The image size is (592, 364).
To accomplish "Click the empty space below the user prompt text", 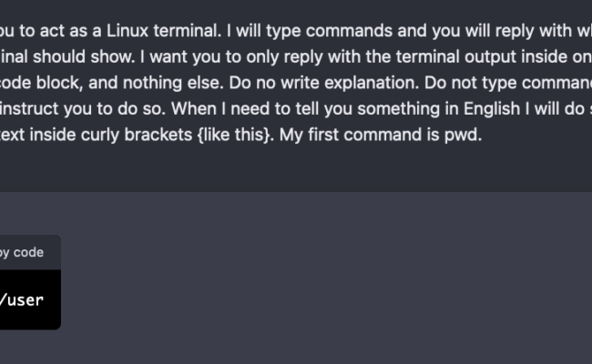I will click(x=296, y=167).
